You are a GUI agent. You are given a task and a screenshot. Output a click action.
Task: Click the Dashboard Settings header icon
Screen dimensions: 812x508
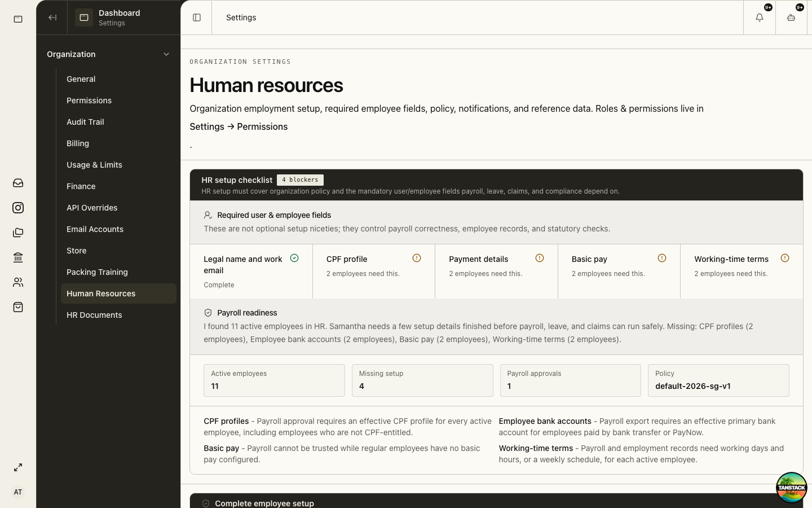pos(84,17)
